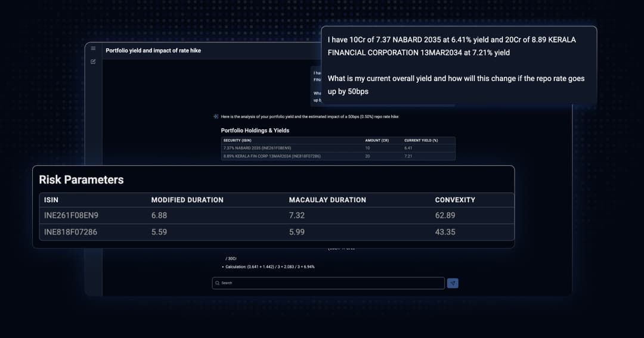Click the Modified Duration column header
The width and height of the screenshot is (644, 338).
[187, 200]
